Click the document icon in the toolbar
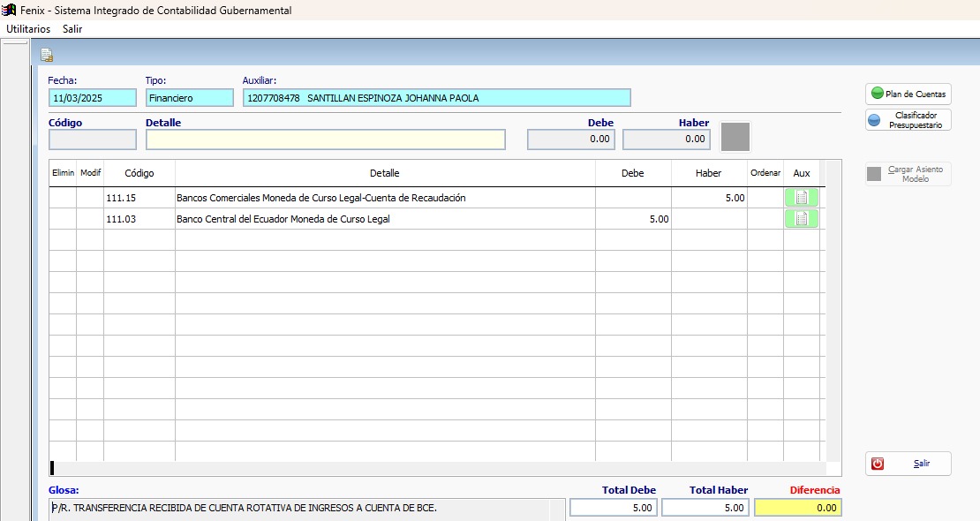The width and height of the screenshot is (980, 521). click(x=47, y=56)
